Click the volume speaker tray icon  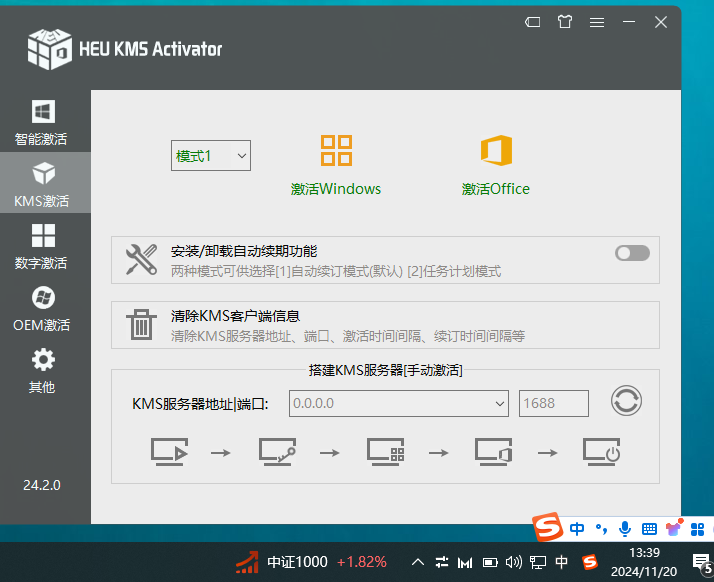click(x=514, y=562)
